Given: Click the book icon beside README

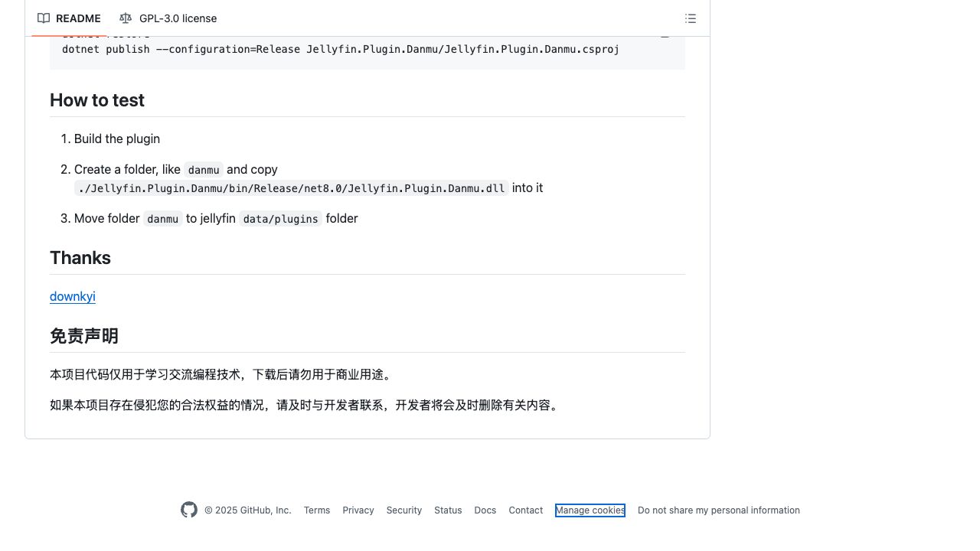Looking at the screenshot, I should pos(44,18).
